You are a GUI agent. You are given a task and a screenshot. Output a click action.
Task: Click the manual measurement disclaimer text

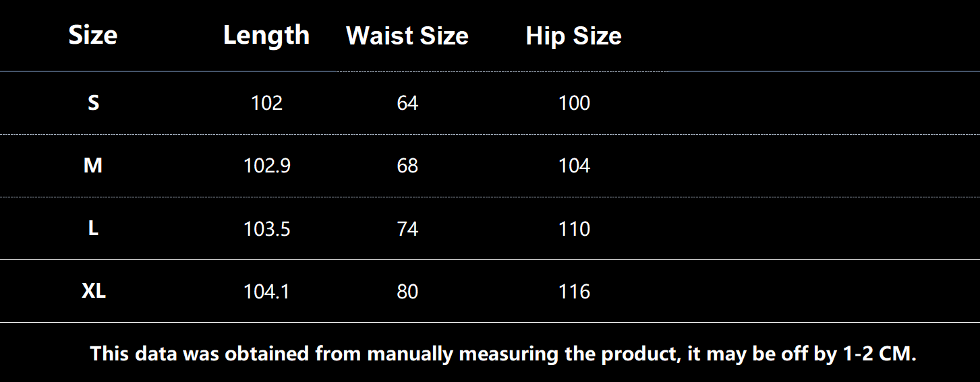pos(503,354)
